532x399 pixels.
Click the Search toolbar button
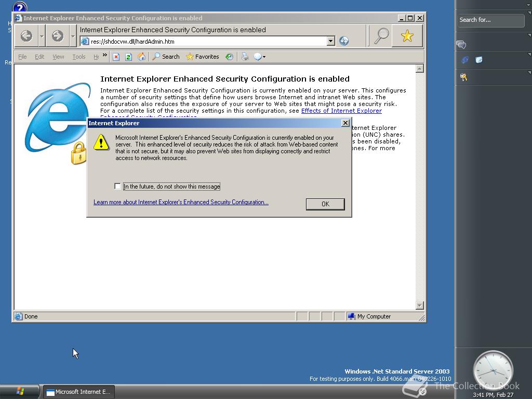166,57
